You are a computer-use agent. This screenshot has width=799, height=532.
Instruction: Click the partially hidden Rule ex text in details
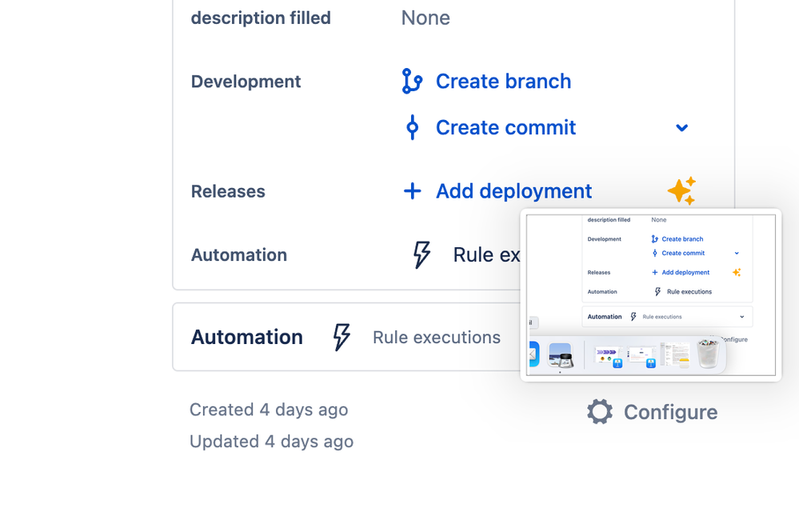[486, 254]
